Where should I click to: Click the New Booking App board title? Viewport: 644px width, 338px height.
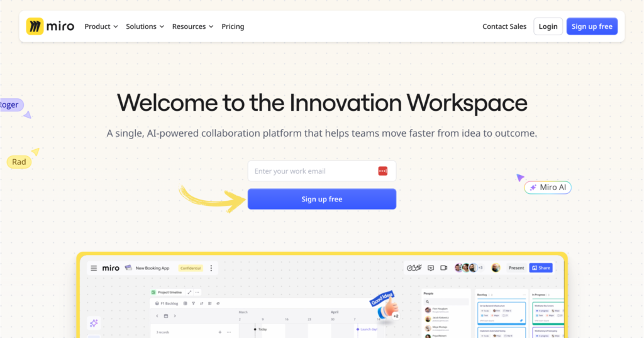[152, 268]
